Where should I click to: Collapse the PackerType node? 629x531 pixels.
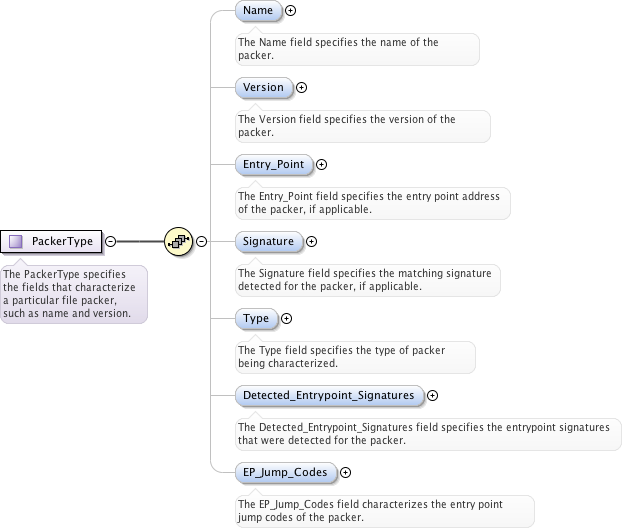pyautogui.click(x=111, y=241)
